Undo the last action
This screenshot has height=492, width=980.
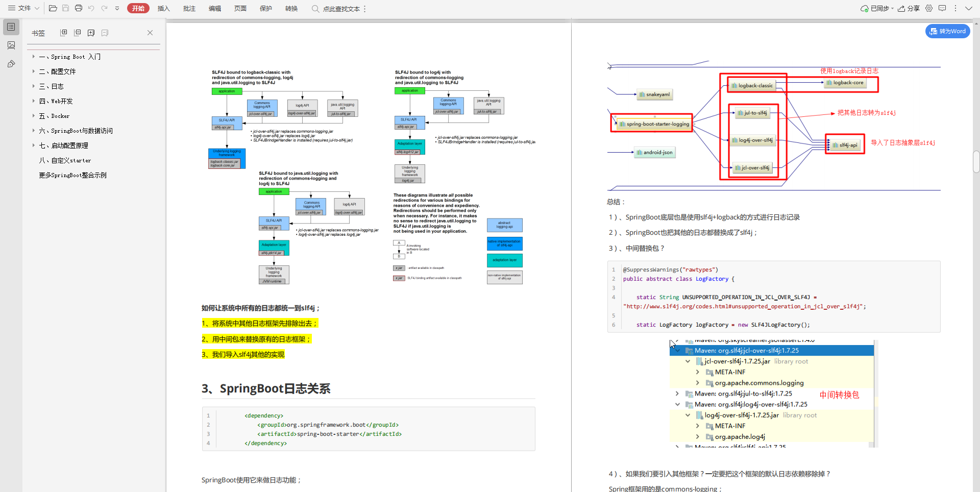[91, 8]
